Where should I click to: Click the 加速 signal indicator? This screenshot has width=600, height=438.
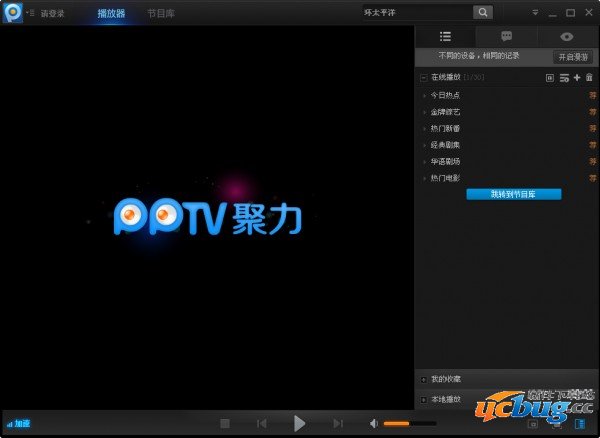coord(18,424)
